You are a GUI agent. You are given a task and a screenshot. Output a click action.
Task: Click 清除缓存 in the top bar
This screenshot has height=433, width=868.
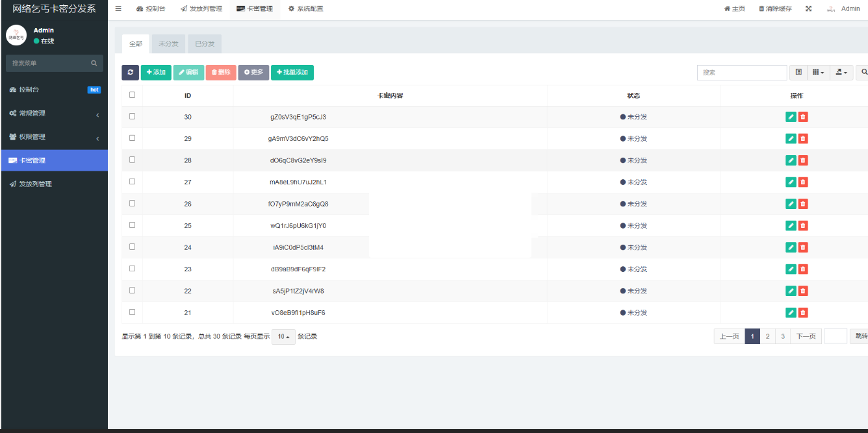pyautogui.click(x=775, y=8)
